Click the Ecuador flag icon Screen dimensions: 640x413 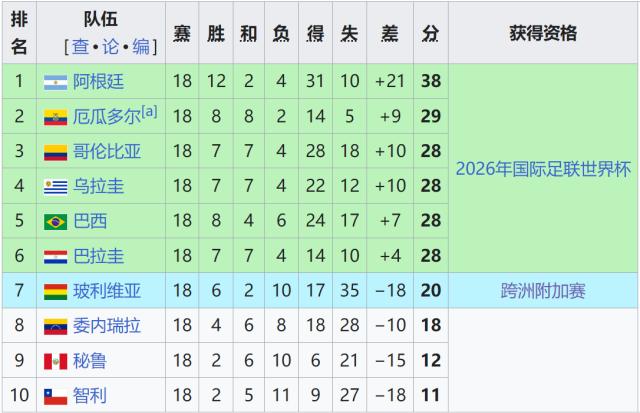tap(56, 117)
